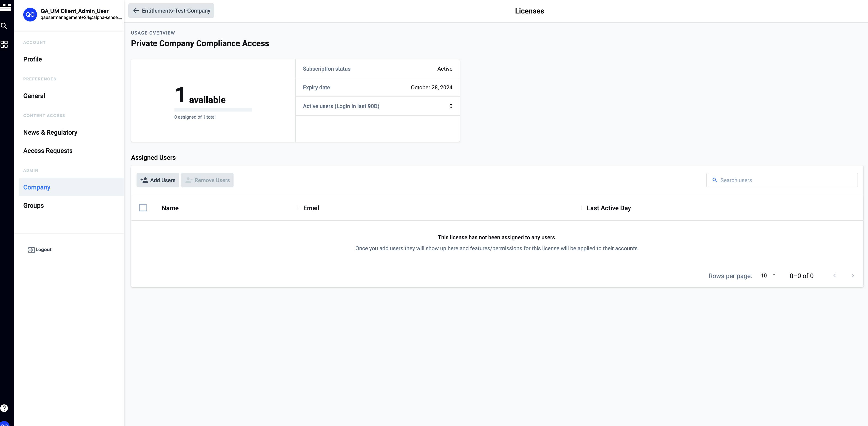Go to previous page of users
Viewport: 868px width, 426px height.
[835, 276]
